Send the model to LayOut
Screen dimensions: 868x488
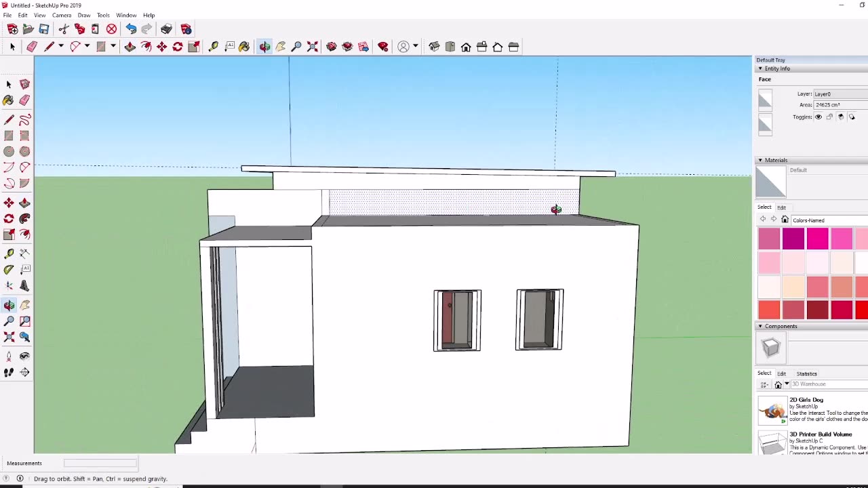click(x=363, y=47)
